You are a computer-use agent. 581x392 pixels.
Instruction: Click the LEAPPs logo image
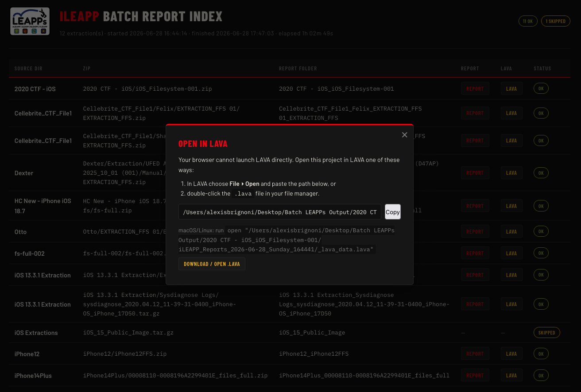30,21
